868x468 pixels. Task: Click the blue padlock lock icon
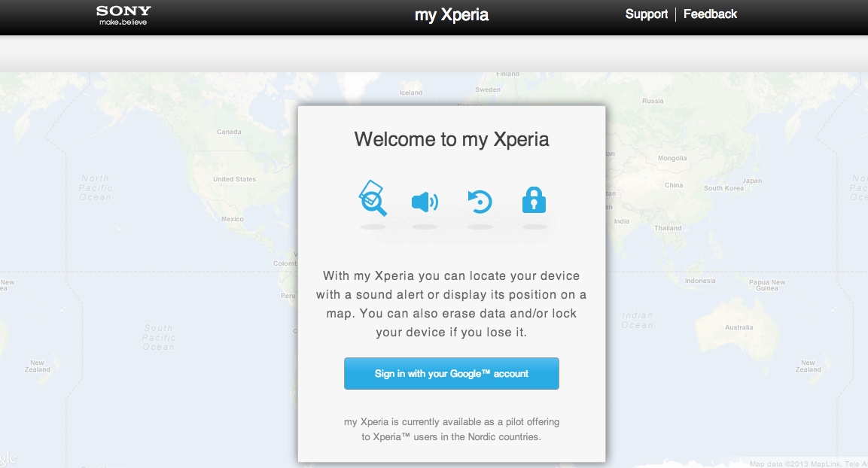[x=534, y=200]
